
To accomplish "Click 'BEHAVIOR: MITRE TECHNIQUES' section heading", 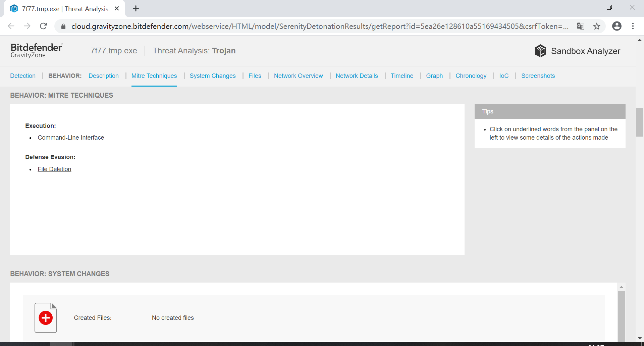I will tap(62, 95).
